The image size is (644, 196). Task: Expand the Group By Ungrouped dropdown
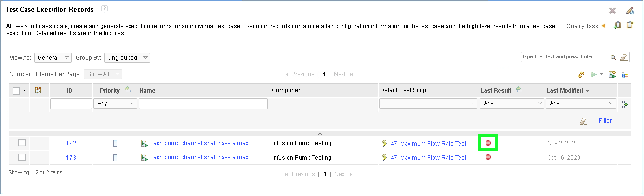coord(127,58)
